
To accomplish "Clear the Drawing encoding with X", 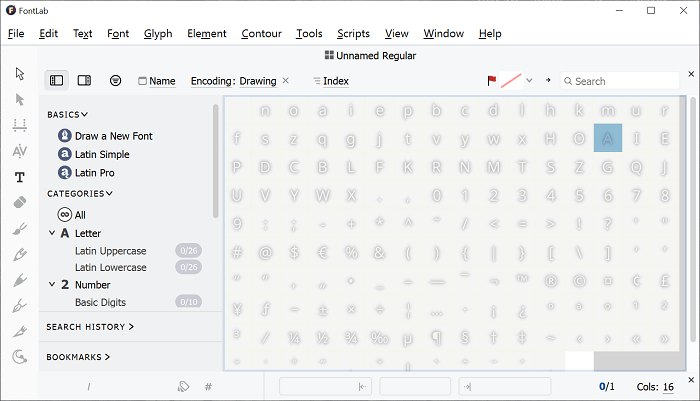I will click(x=286, y=80).
